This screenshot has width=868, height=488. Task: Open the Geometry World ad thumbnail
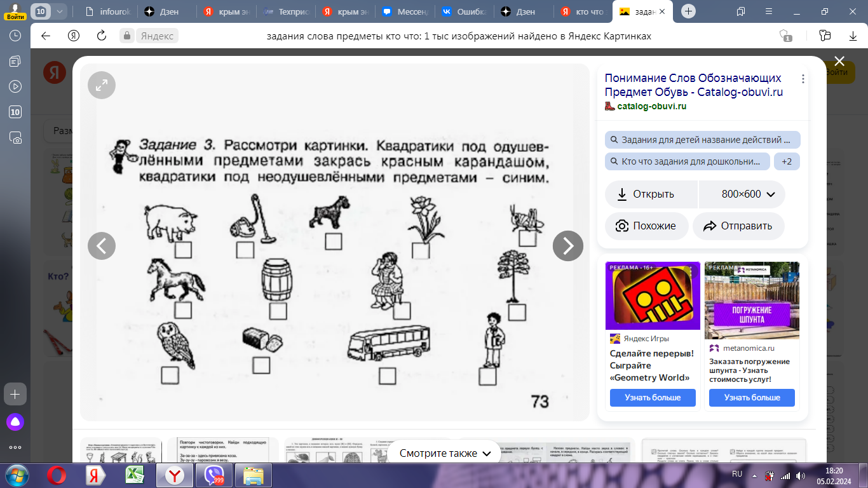[x=653, y=296]
